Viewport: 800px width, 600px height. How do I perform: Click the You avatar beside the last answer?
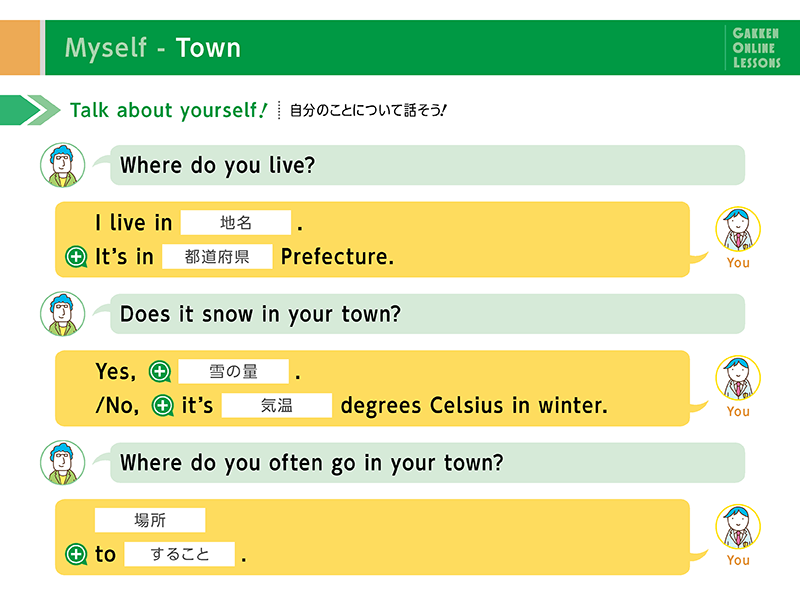(738, 529)
